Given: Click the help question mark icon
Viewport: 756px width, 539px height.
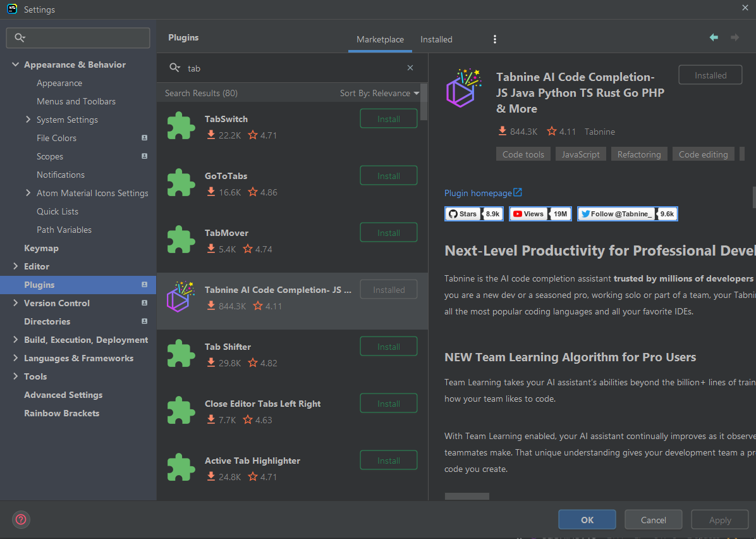Looking at the screenshot, I should 21,519.
